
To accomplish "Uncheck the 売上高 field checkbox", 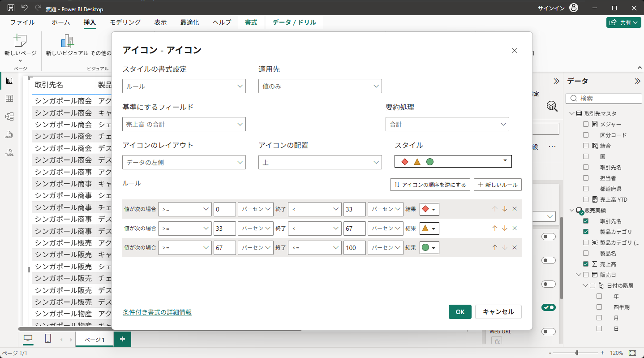I will (586, 264).
